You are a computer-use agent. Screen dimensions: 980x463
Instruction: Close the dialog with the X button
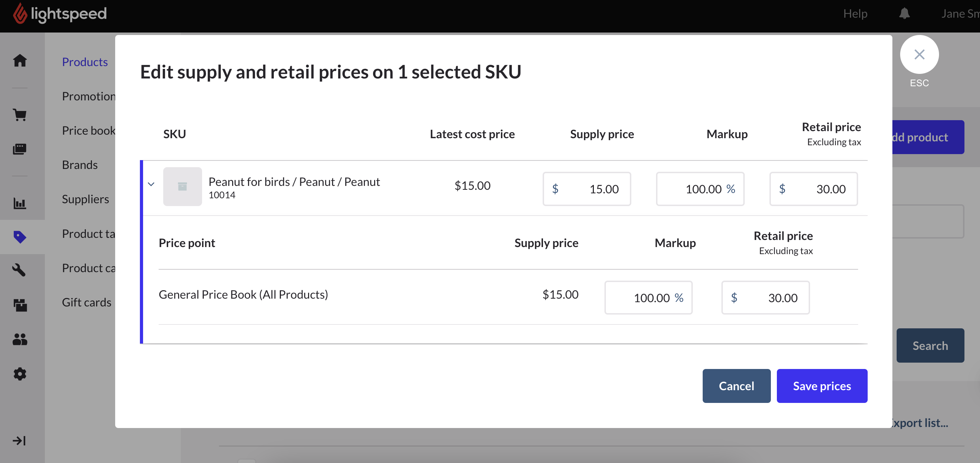[x=919, y=54]
